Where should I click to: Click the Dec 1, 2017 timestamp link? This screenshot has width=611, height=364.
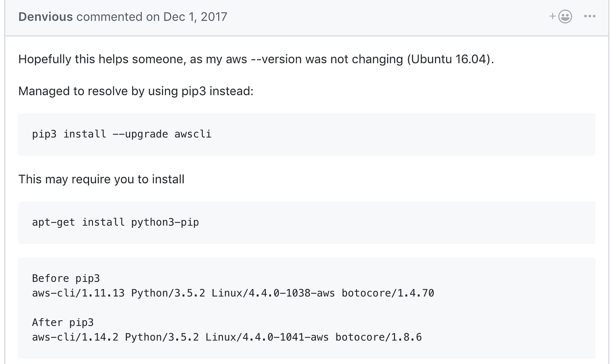[195, 17]
